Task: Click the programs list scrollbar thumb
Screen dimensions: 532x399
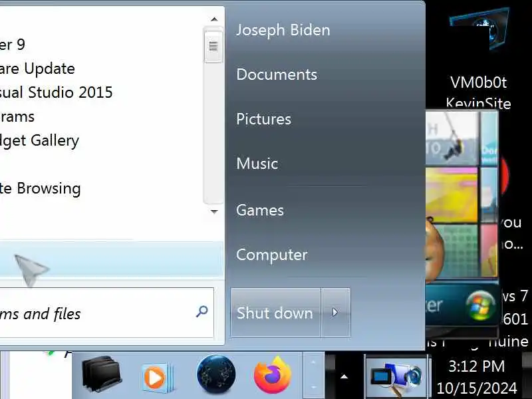Action: [x=213, y=46]
